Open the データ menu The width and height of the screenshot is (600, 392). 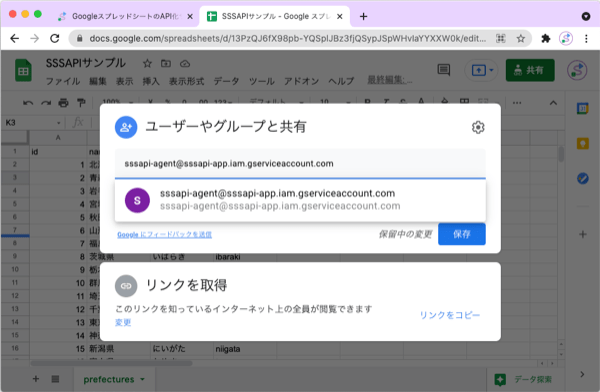tap(226, 81)
